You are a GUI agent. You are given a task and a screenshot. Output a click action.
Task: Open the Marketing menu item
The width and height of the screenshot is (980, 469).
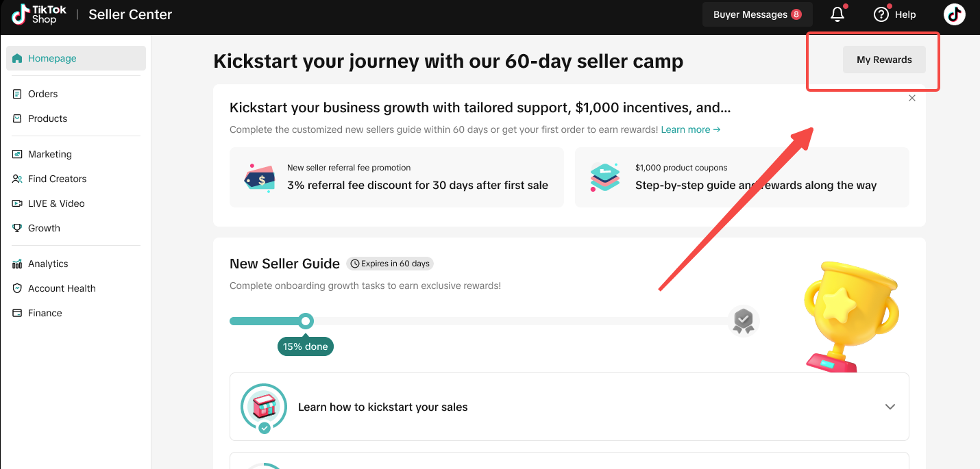tap(49, 154)
